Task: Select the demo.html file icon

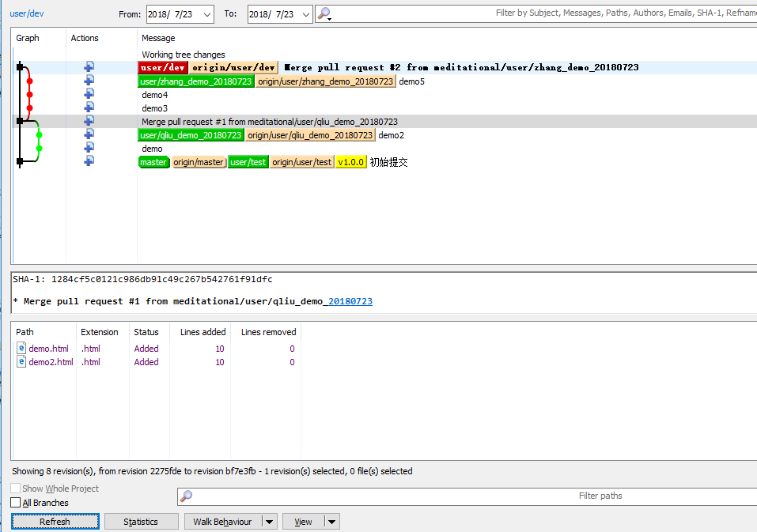Action: pos(21,349)
